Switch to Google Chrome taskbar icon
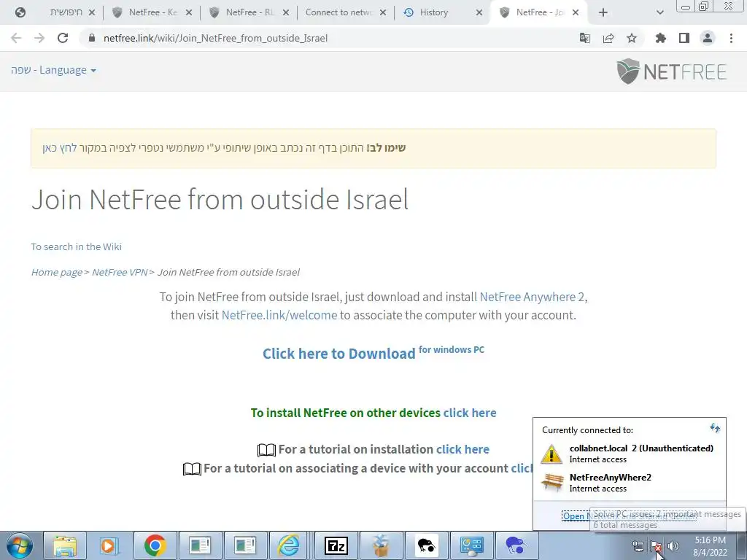The height and width of the screenshot is (560, 747). (155, 545)
